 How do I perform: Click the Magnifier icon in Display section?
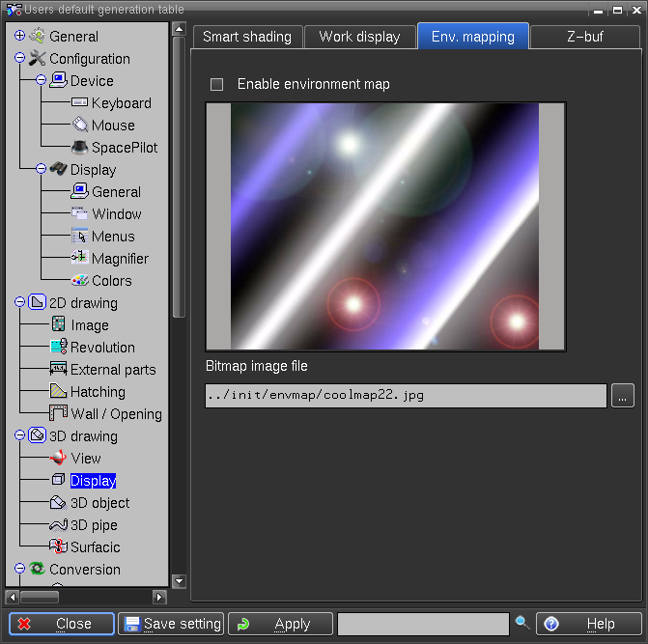[79, 259]
